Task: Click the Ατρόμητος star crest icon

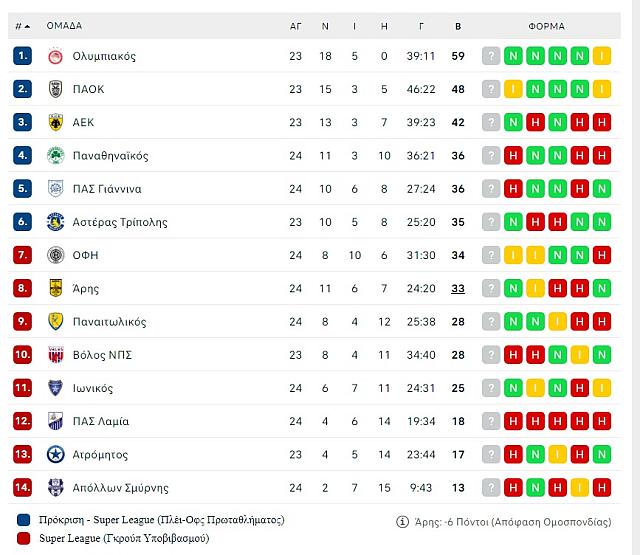Action: (x=56, y=454)
